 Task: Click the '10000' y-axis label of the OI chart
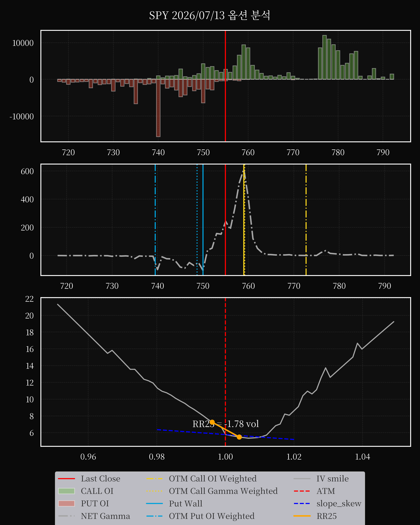pyautogui.click(x=23, y=43)
